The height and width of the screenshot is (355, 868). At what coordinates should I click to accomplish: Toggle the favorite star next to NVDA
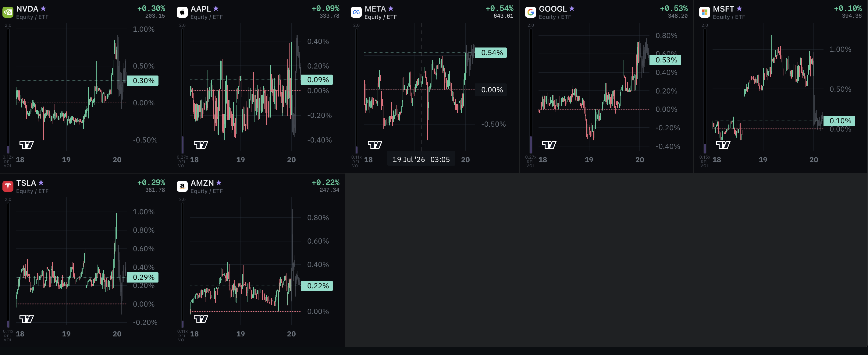[x=43, y=9]
